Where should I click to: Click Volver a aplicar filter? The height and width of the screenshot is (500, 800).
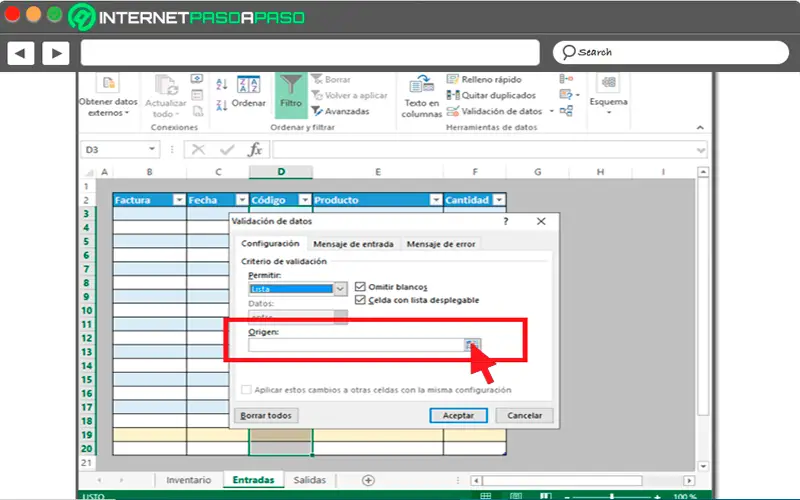coord(349,95)
